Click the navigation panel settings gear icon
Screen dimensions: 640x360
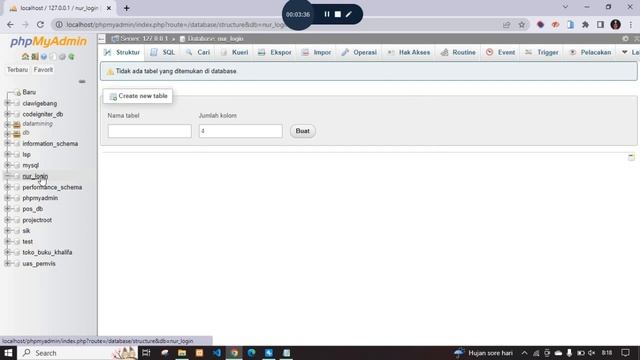coord(62,57)
